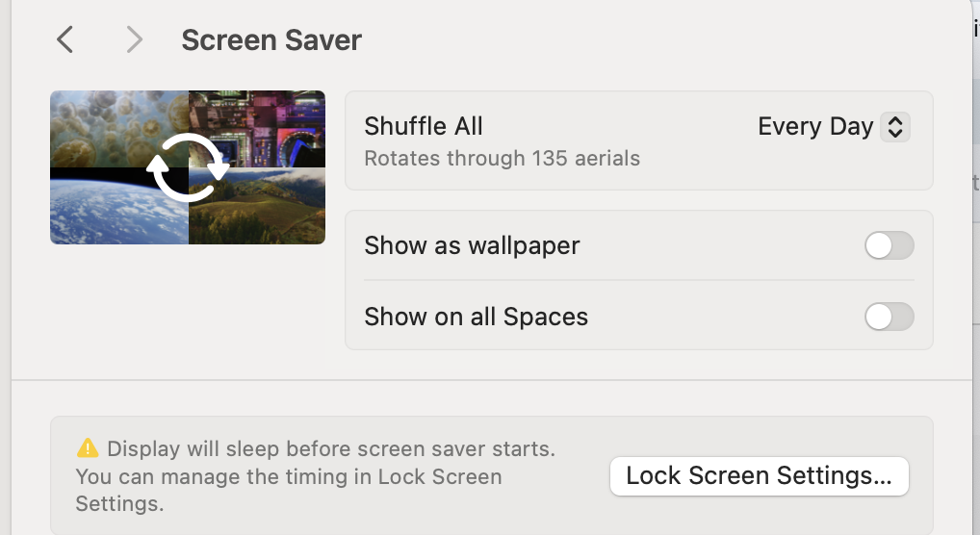This screenshot has height=535, width=980.
Task: Click the yellow warning triangle icon
Action: point(88,447)
